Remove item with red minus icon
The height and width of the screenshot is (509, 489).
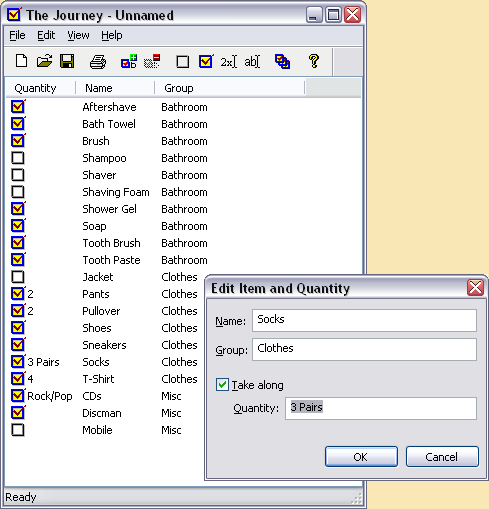click(152, 61)
